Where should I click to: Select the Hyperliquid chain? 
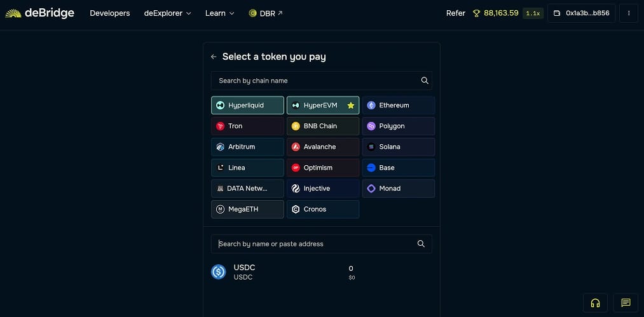247,105
